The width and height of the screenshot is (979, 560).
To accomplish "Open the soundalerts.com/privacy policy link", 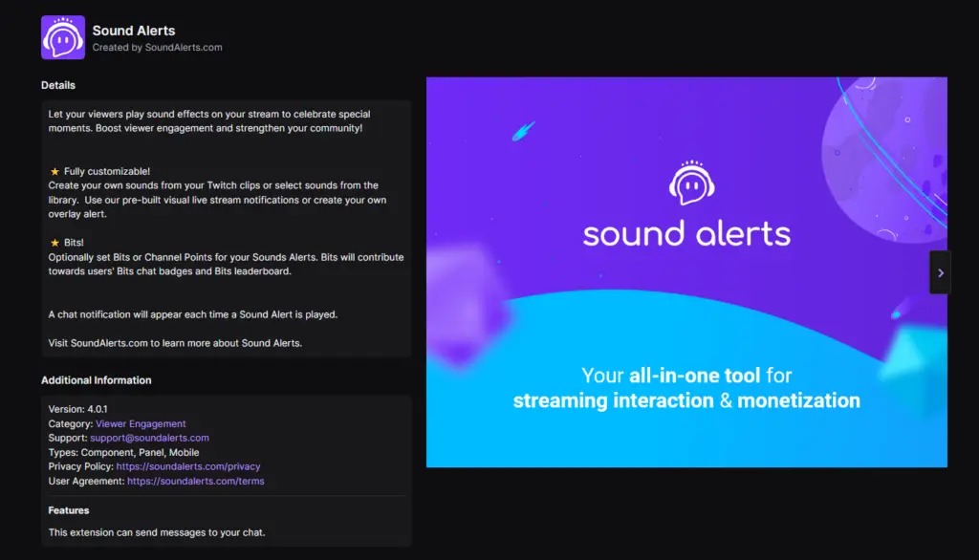I will pyautogui.click(x=187, y=466).
